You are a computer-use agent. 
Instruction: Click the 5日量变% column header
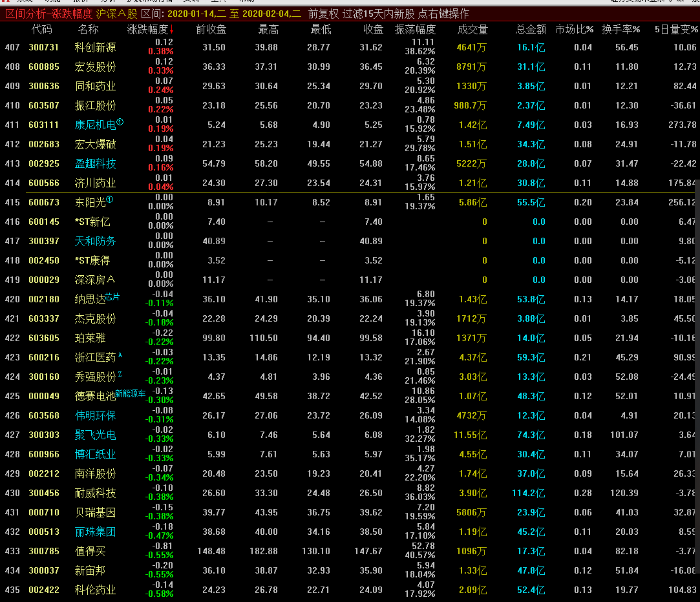pyautogui.click(x=676, y=30)
